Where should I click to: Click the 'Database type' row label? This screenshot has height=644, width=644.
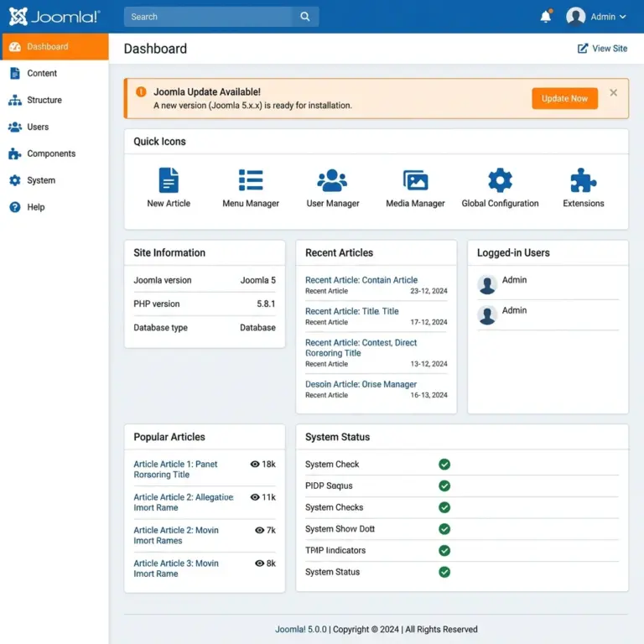coord(160,328)
